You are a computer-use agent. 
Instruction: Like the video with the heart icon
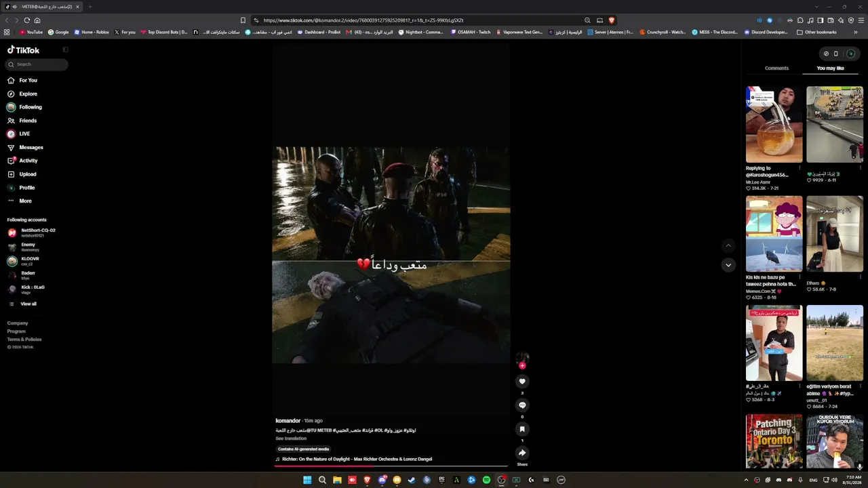pyautogui.click(x=522, y=382)
